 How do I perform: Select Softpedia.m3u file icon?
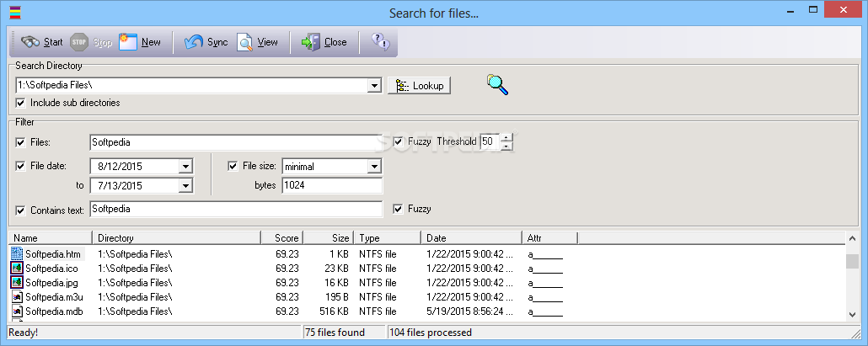click(17, 297)
